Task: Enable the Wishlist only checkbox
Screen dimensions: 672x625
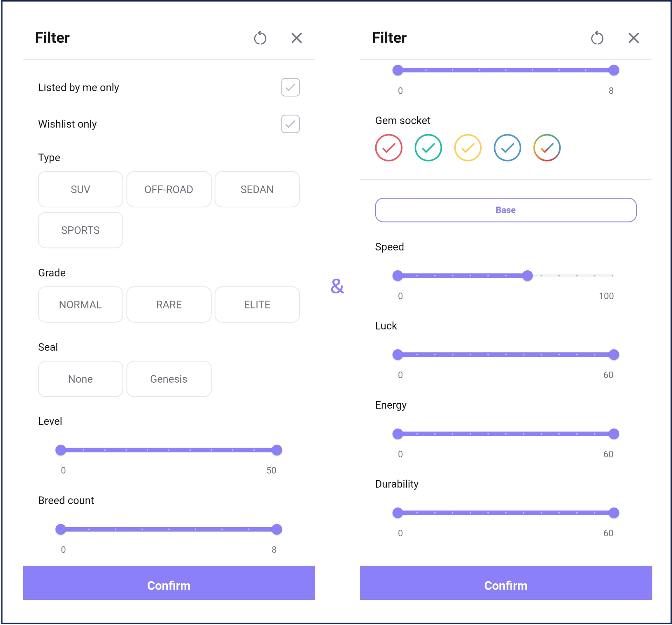Action: point(290,124)
